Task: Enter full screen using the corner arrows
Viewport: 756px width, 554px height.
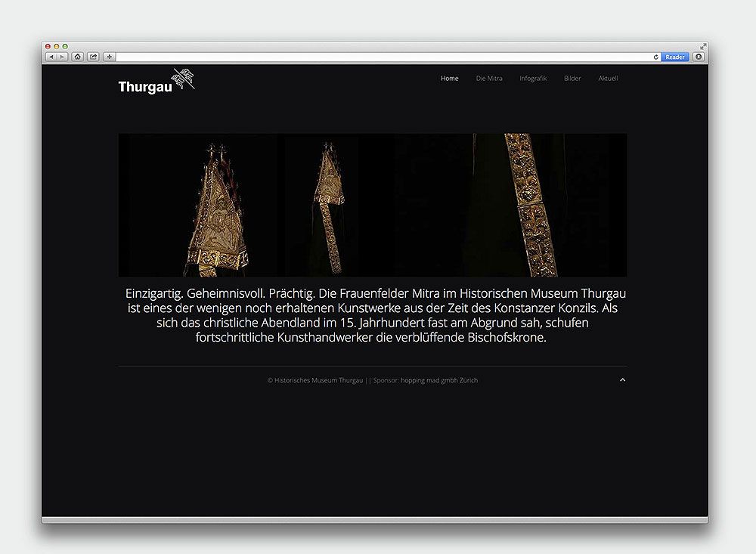Action: [703, 46]
